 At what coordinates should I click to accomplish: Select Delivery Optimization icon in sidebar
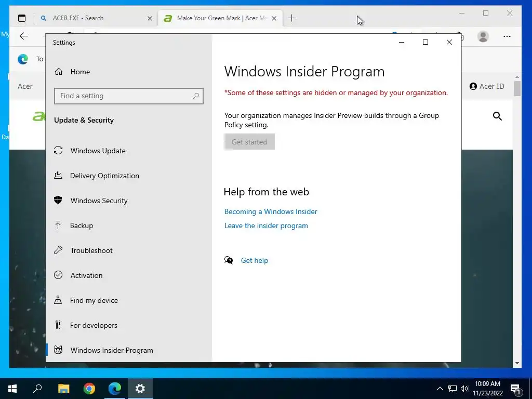click(x=58, y=176)
